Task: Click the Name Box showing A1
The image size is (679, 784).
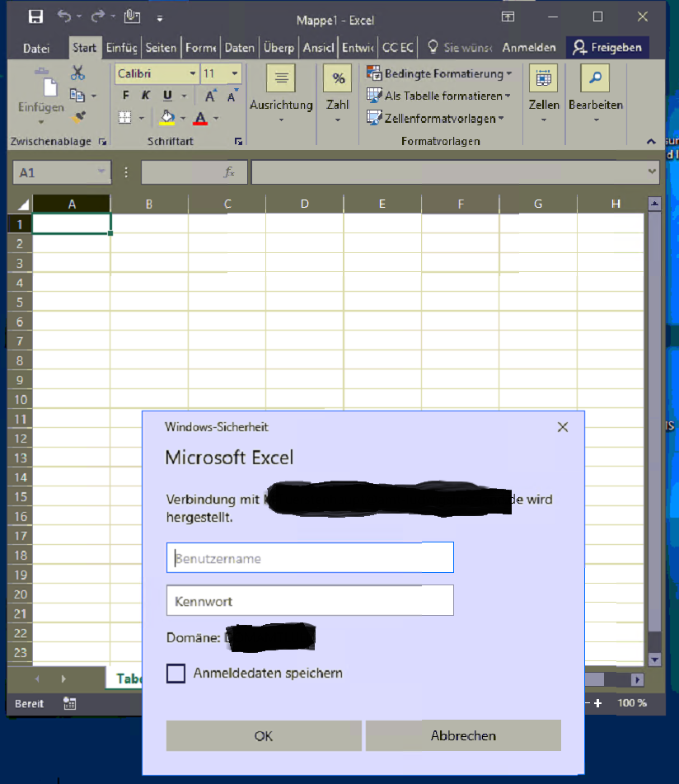Action: pos(62,173)
